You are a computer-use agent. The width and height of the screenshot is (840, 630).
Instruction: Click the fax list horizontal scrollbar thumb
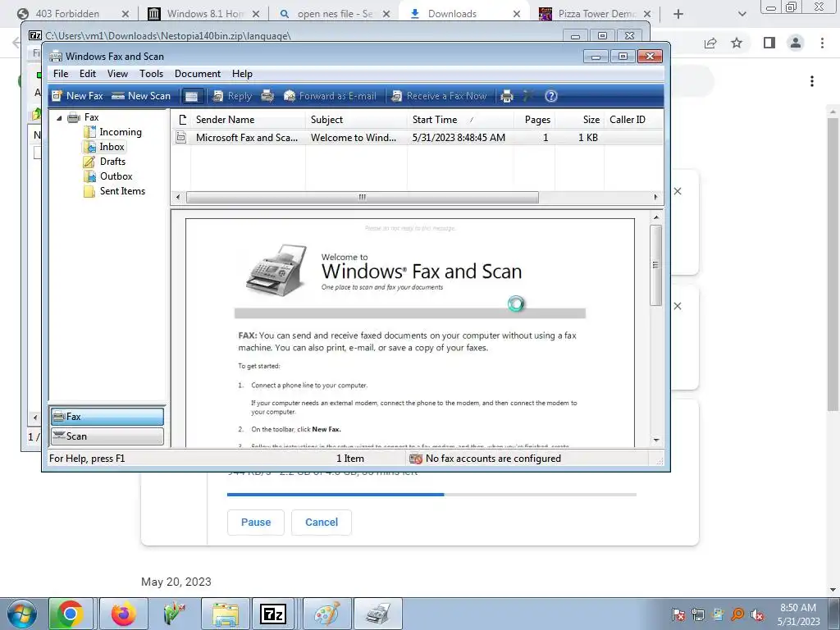click(362, 197)
